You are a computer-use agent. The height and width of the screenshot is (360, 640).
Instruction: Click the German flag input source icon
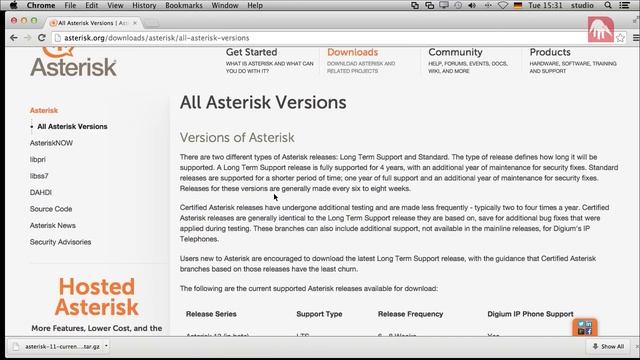coord(518,5)
